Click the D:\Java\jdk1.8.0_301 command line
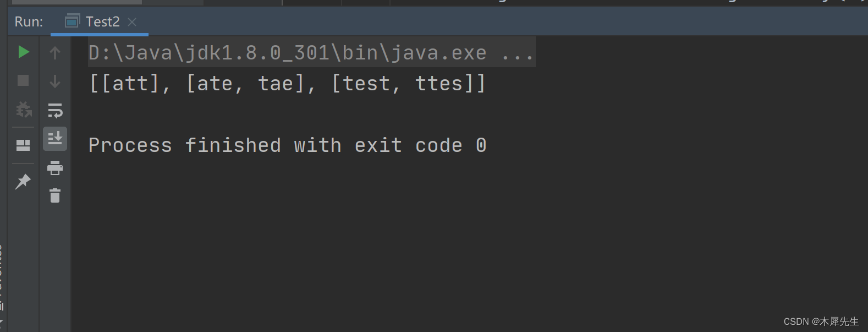Viewport: 868px width, 332px height. click(311, 52)
